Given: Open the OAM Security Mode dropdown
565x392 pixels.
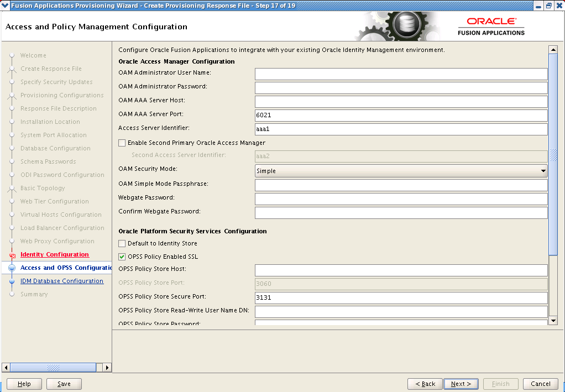Looking at the screenshot, I should [x=401, y=171].
